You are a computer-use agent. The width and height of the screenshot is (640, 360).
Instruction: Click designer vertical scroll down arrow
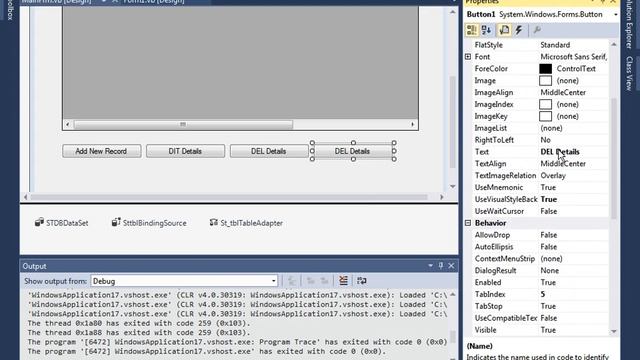(453, 187)
